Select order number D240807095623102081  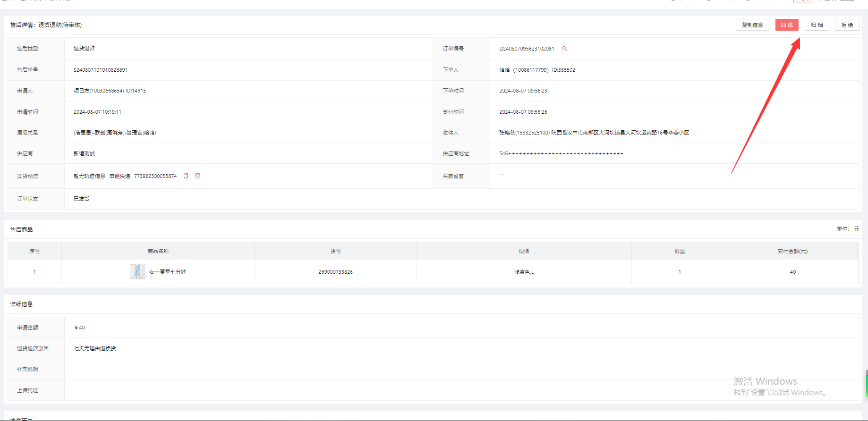point(527,49)
